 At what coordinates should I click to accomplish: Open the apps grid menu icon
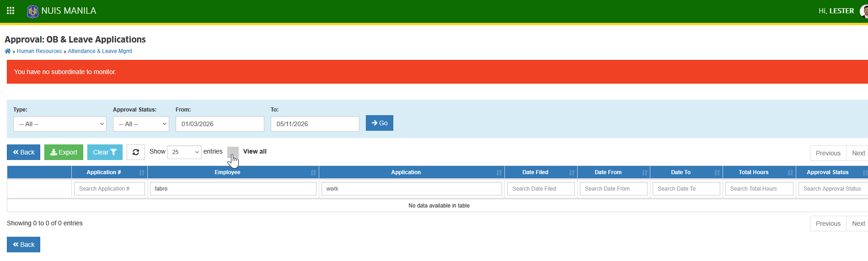[x=11, y=11]
